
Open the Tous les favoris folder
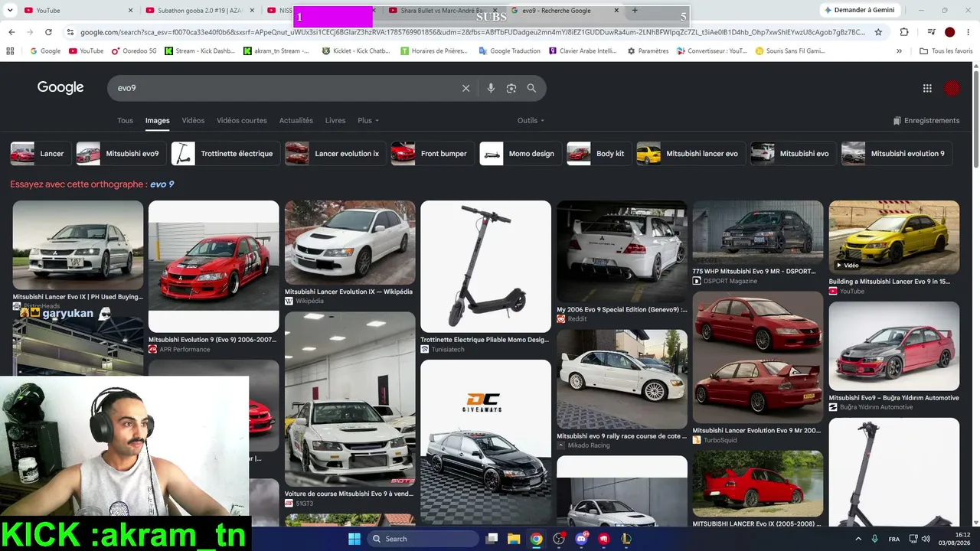click(x=946, y=51)
